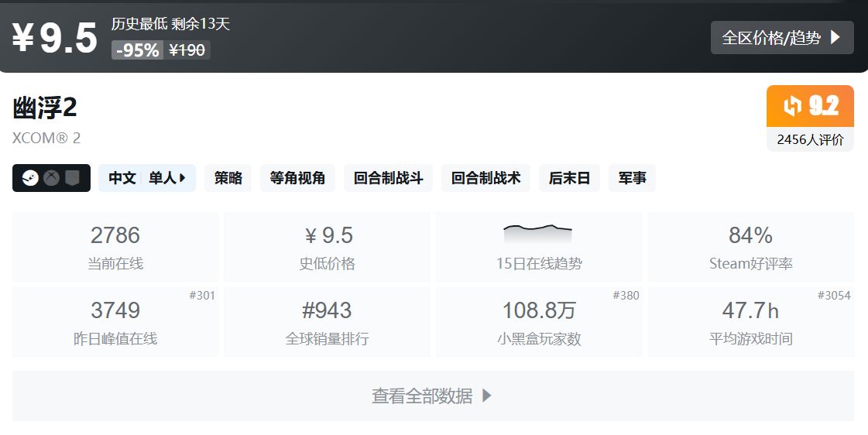Click the #301 rank label
The image size is (868, 435).
[x=202, y=296]
